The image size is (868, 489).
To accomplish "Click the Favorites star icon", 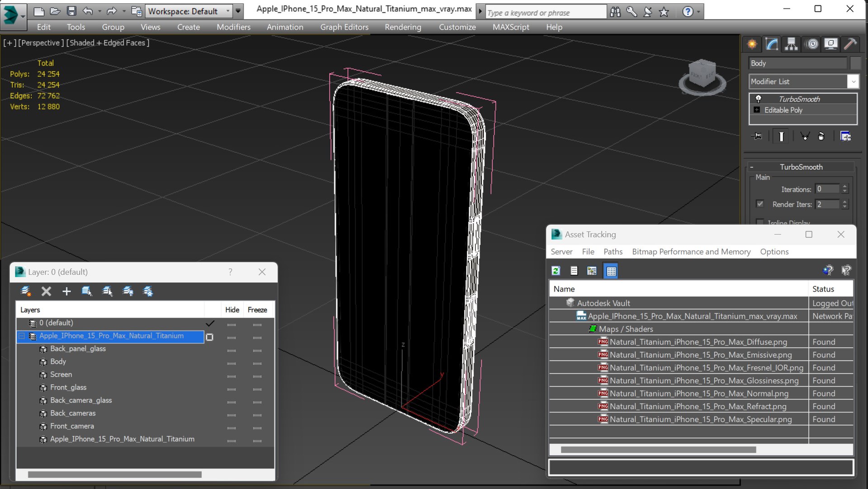I will (664, 12).
